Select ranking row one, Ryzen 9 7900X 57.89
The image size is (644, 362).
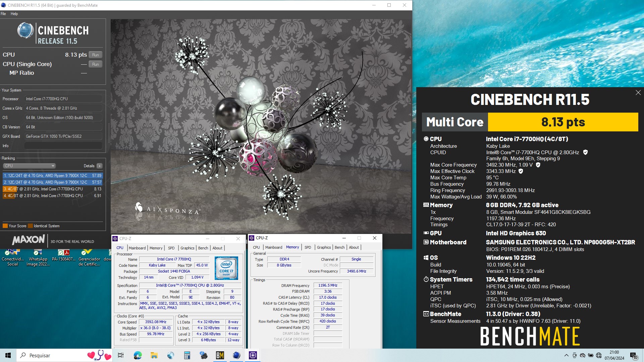[53, 176]
